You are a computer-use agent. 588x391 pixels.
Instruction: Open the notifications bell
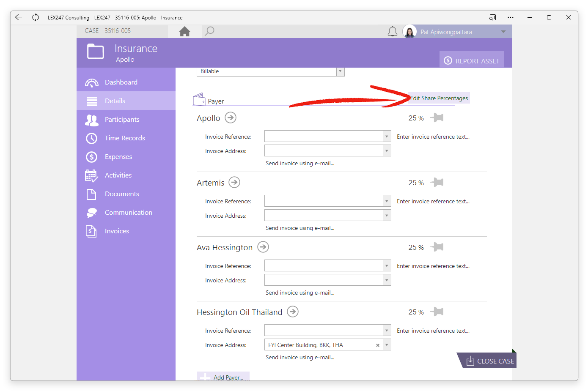click(x=393, y=32)
